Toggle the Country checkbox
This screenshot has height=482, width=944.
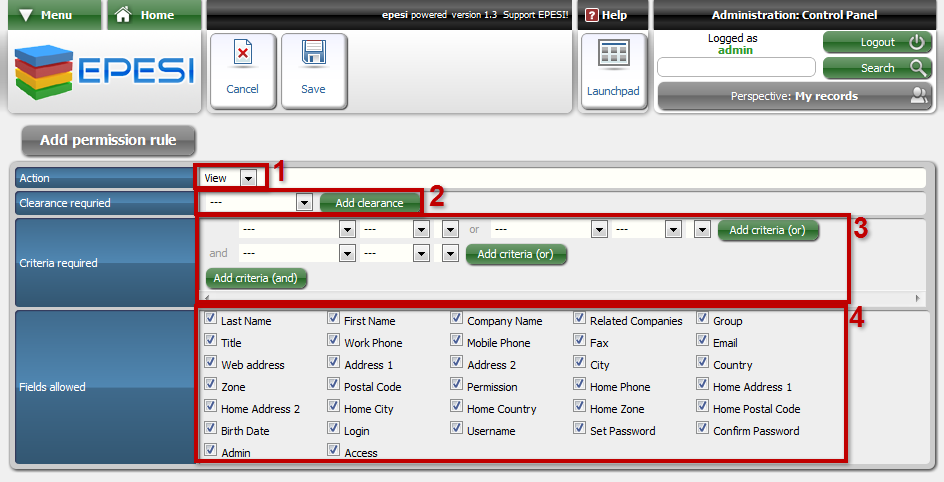[x=703, y=362]
